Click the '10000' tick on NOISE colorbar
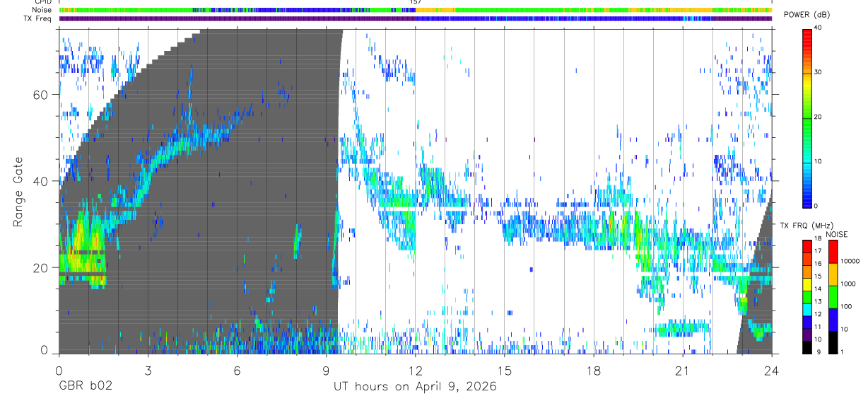The width and height of the screenshot is (868, 401). (x=850, y=262)
